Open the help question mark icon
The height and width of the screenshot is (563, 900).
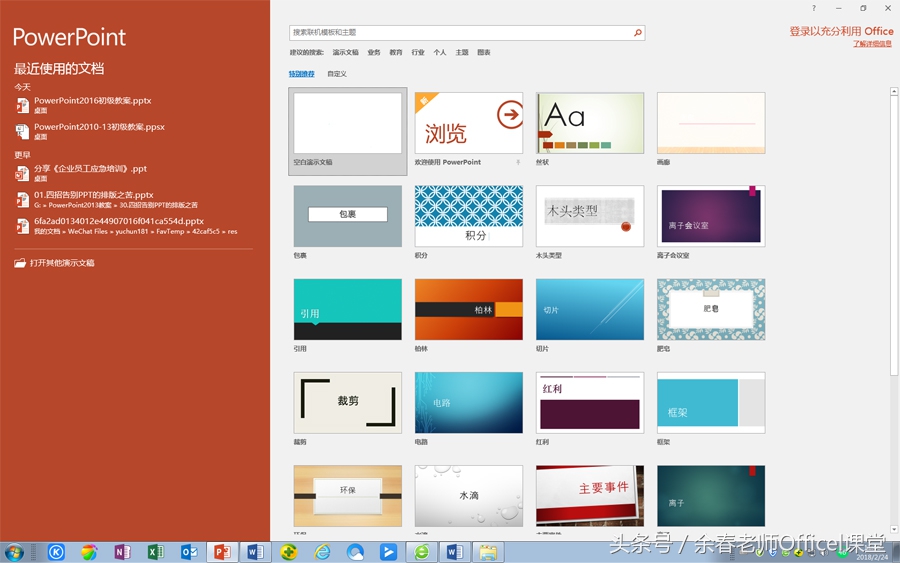point(813,8)
